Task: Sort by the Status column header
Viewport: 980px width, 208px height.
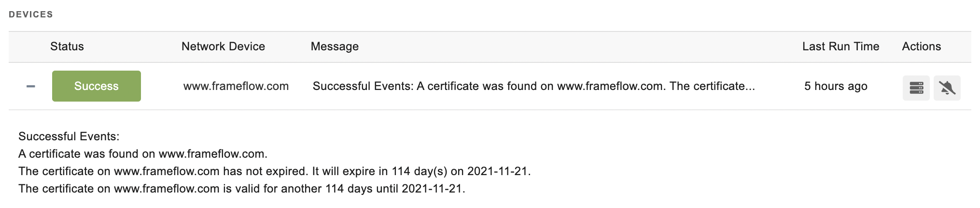Action: coord(67,46)
